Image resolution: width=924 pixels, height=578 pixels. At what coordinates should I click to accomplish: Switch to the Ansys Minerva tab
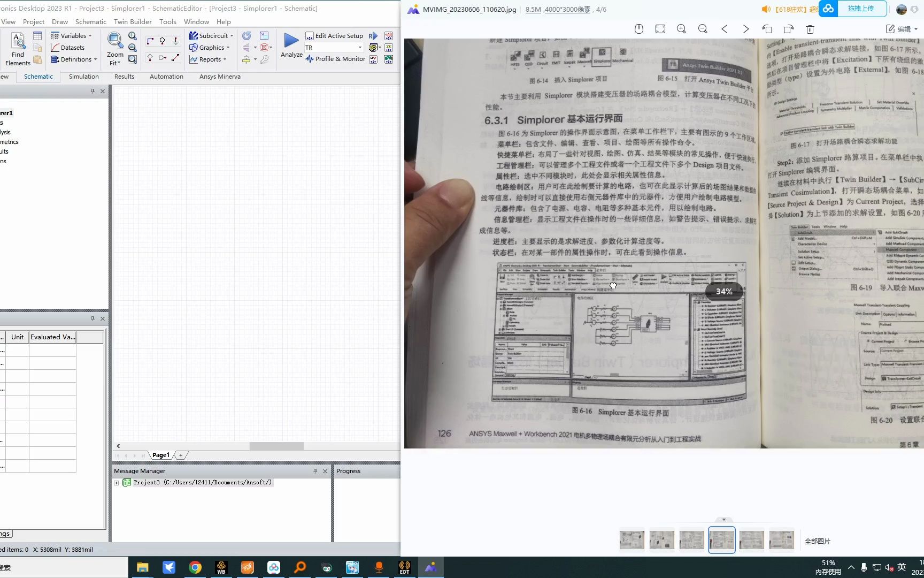tap(220, 77)
